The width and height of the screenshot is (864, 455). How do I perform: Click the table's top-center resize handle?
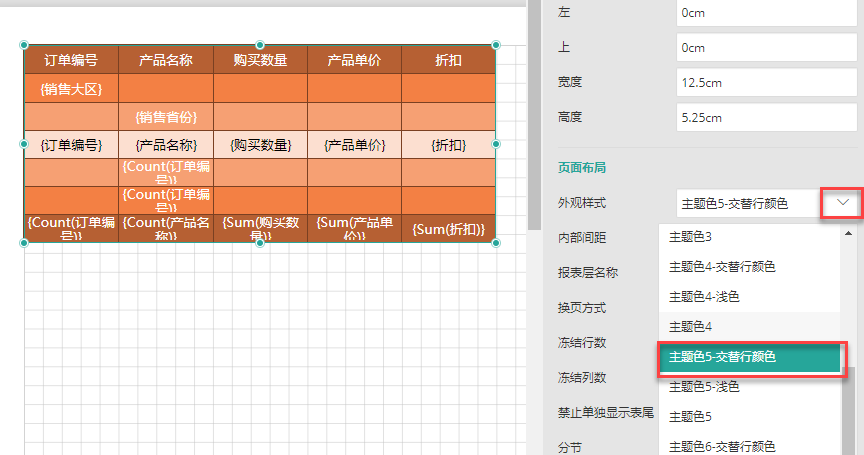tap(260, 45)
